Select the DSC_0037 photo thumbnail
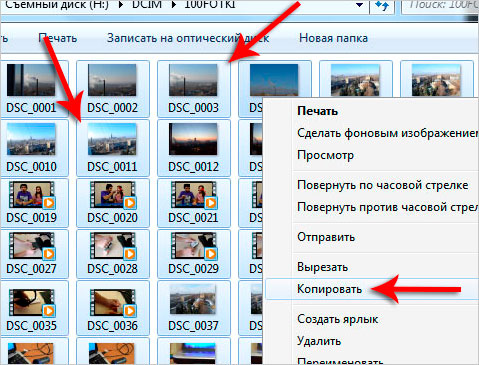This screenshot has height=365, width=479. (193, 299)
